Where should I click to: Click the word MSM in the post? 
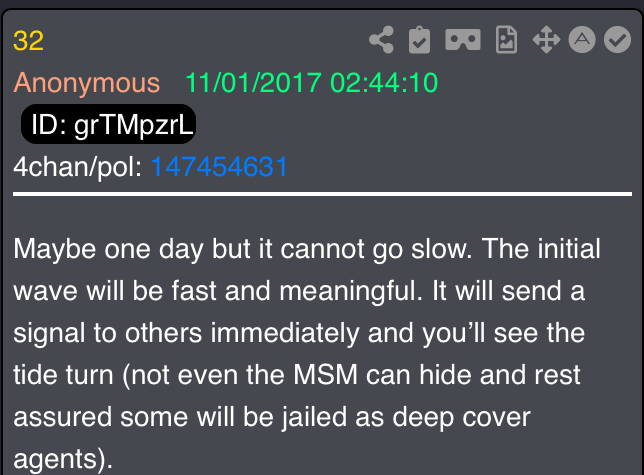pos(326,375)
